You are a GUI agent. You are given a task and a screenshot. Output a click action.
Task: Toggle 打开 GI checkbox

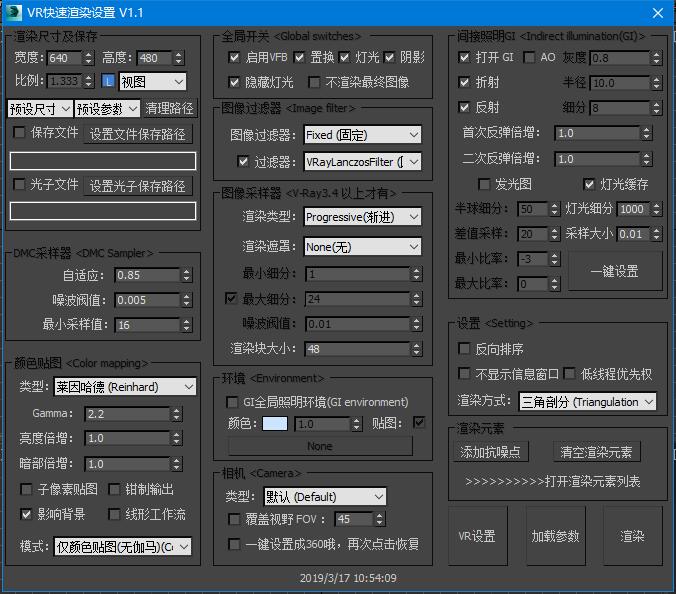click(464, 57)
